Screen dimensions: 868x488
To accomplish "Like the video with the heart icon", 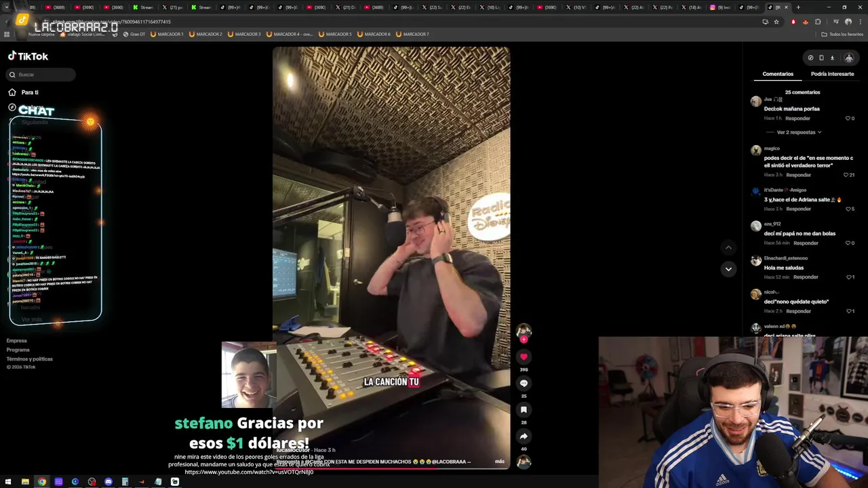I will coord(524,357).
